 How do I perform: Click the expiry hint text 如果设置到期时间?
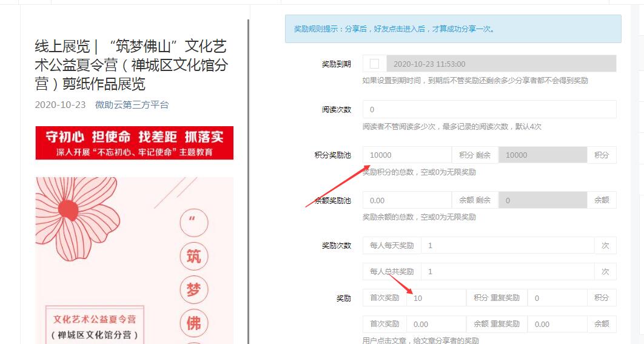pyautogui.click(x=475, y=80)
